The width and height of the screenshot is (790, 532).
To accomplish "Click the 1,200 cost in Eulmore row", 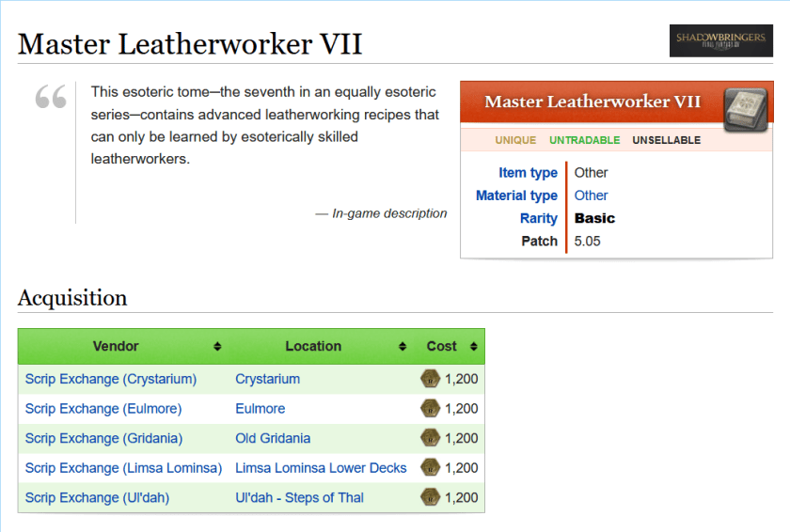I will 461,409.
